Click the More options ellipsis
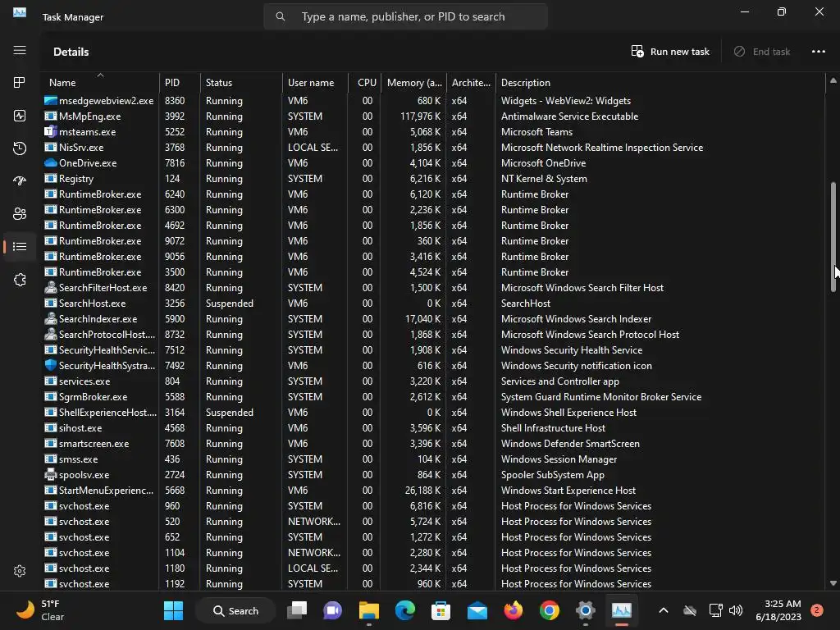The image size is (840, 630). (x=819, y=52)
